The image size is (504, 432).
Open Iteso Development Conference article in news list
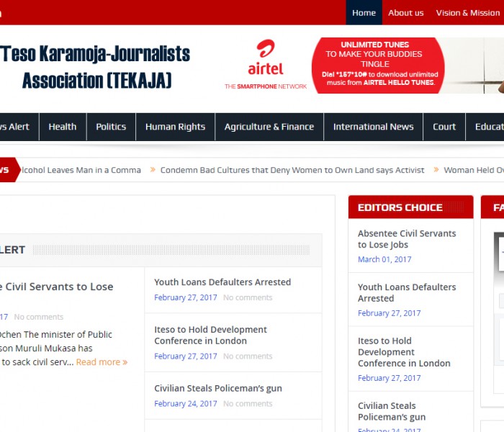(210, 336)
